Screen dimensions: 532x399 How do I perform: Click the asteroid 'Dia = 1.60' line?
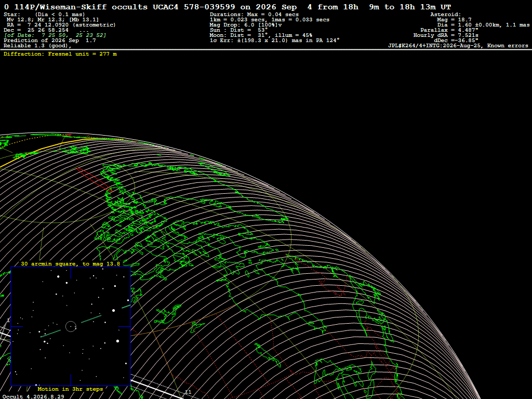(x=483, y=25)
